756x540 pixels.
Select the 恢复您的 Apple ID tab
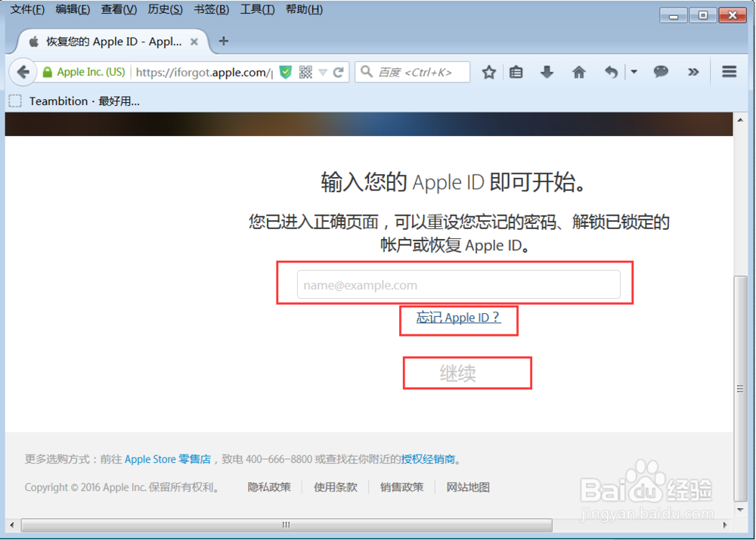114,42
